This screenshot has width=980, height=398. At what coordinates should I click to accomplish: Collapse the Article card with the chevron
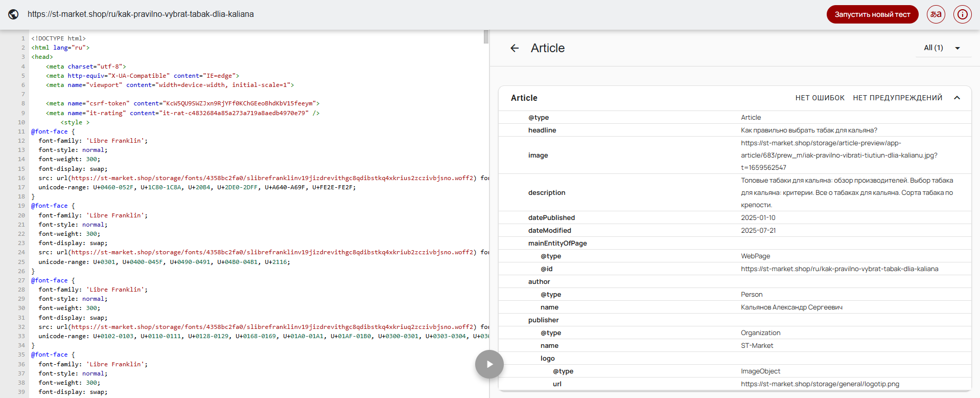957,98
